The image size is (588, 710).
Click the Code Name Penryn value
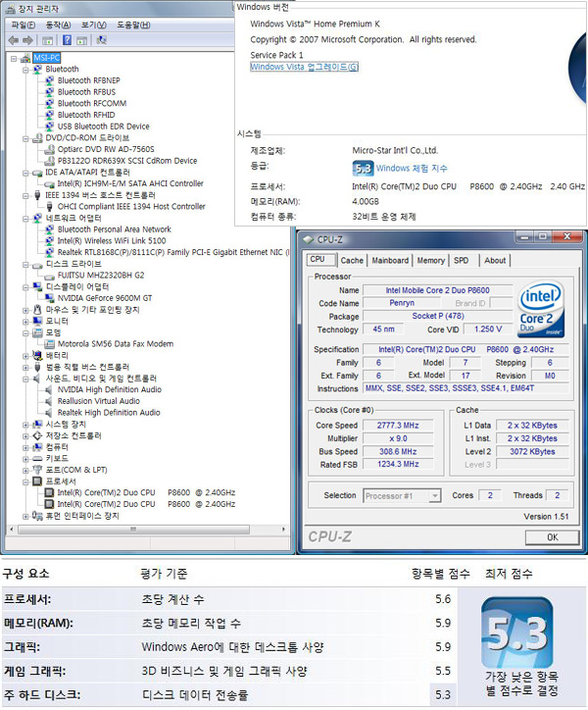click(402, 303)
